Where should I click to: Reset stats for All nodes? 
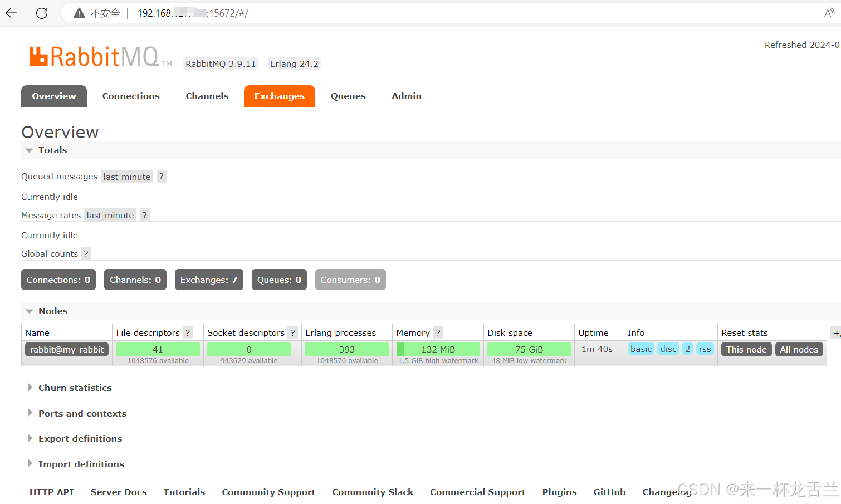(799, 349)
